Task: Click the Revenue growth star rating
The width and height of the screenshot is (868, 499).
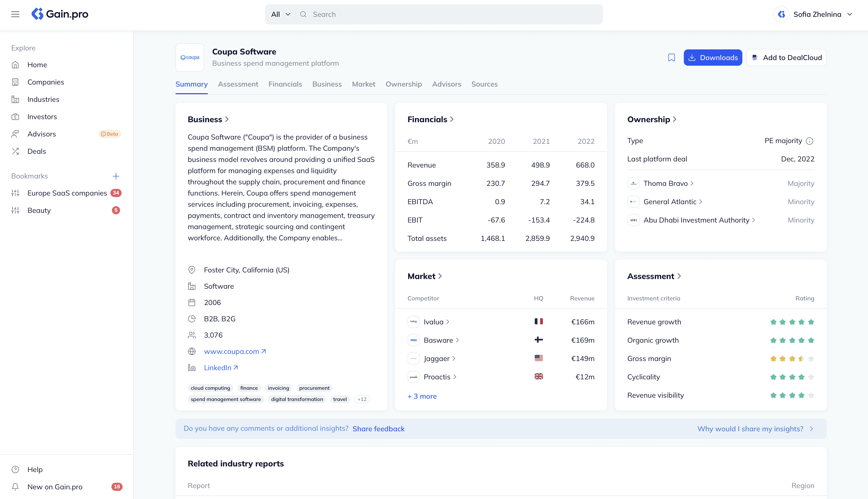Action: (x=792, y=322)
